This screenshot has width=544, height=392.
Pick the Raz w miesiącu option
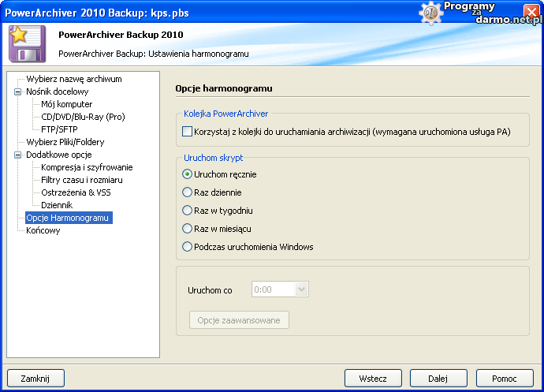pyautogui.click(x=188, y=229)
